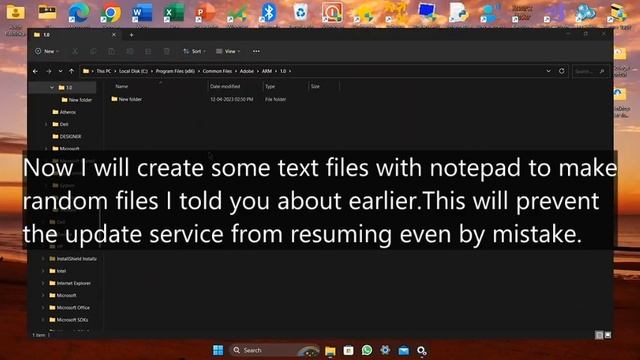Click the Cut scissors icon in toolbar
Image resolution: width=640 pixels, height=360 pixels.
(75, 51)
